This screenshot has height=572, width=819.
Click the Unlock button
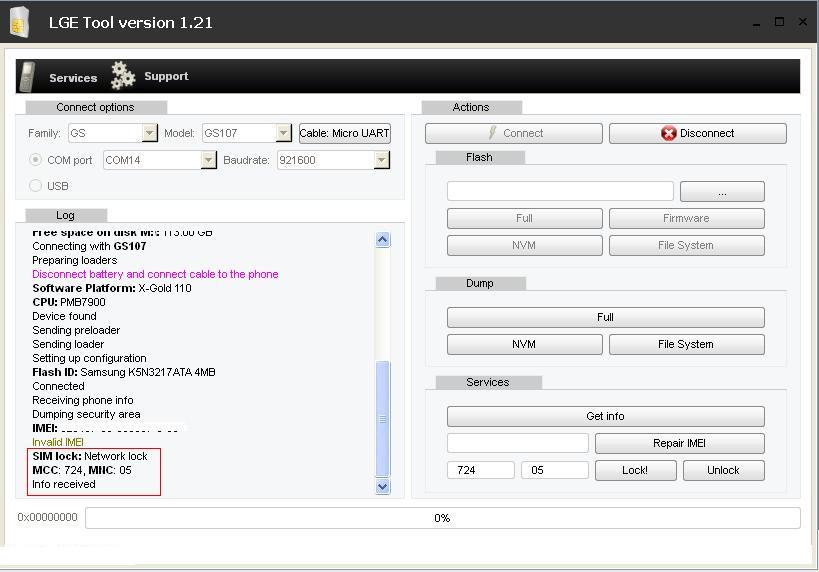[723, 470]
